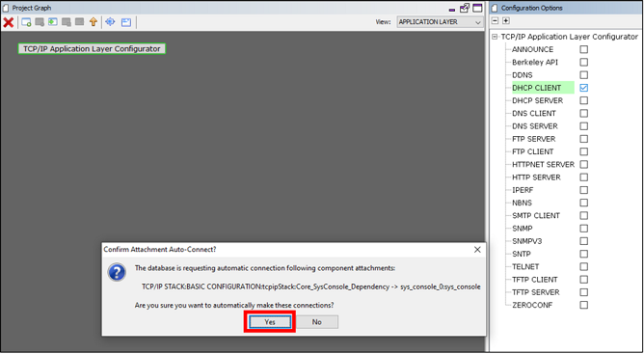The height and width of the screenshot is (354, 644).
Task: Click the Configuration Options panel title
Action: (x=531, y=9)
